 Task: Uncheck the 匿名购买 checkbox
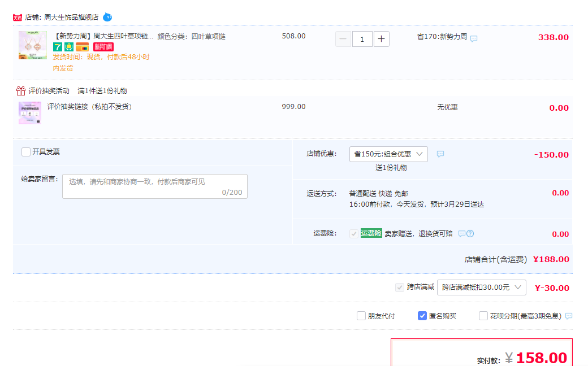point(422,316)
